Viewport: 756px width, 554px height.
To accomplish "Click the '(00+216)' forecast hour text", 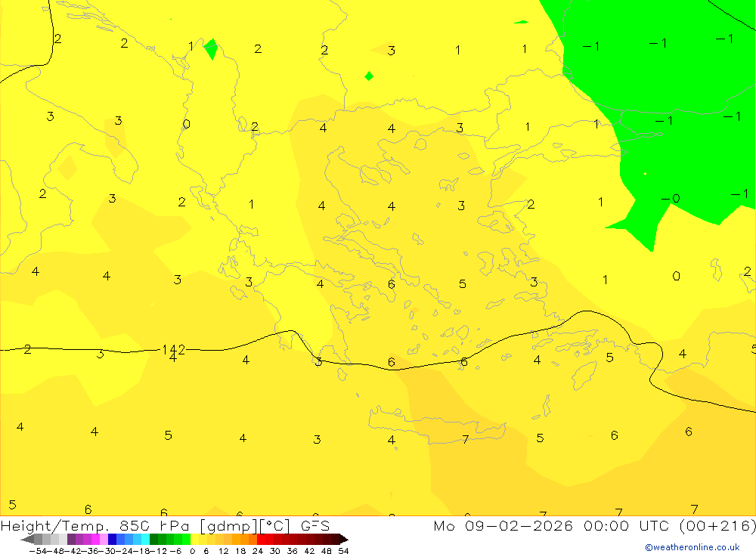I will click(x=717, y=525).
